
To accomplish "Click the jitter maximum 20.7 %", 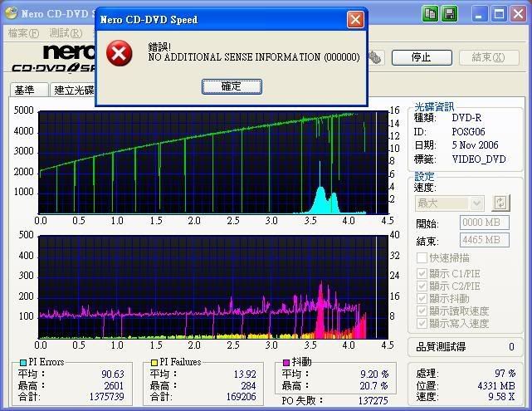I will (x=373, y=386).
